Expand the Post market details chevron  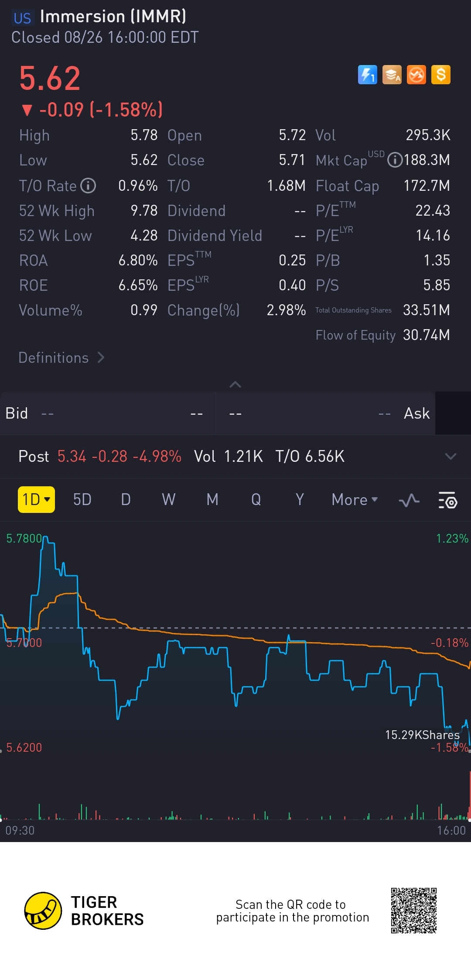[x=451, y=457]
